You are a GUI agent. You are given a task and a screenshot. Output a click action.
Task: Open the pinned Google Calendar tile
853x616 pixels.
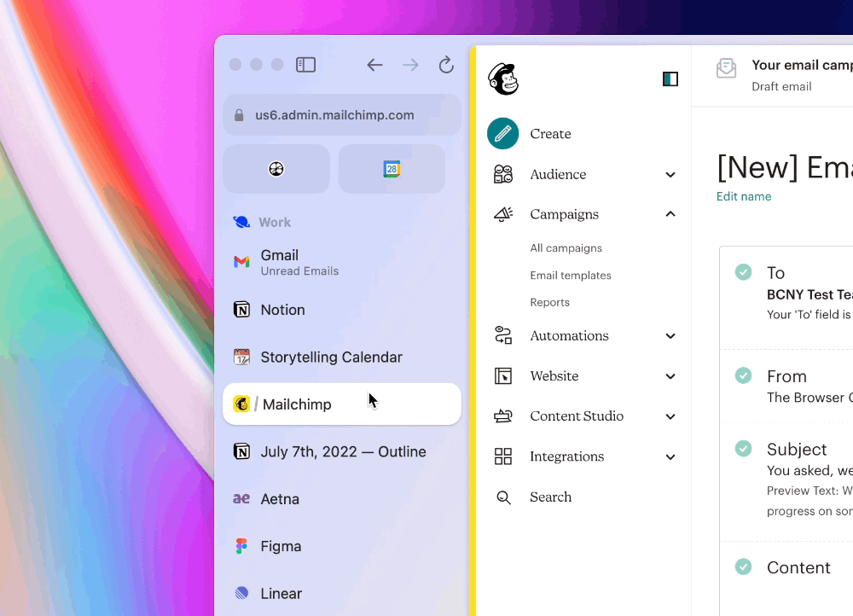click(392, 169)
